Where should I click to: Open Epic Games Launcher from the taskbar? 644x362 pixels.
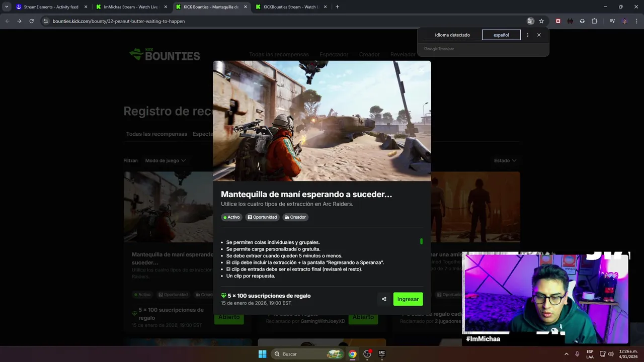pyautogui.click(x=382, y=354)
